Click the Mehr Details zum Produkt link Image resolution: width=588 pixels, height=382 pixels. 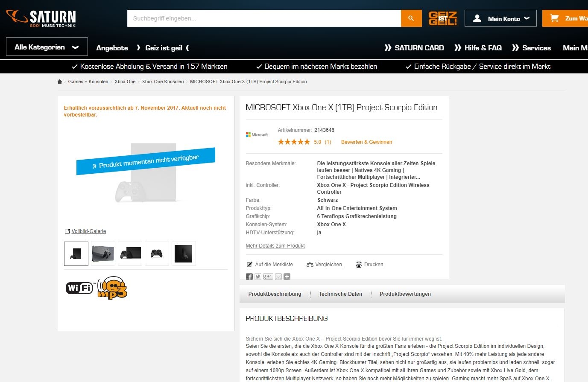(275, 246)
